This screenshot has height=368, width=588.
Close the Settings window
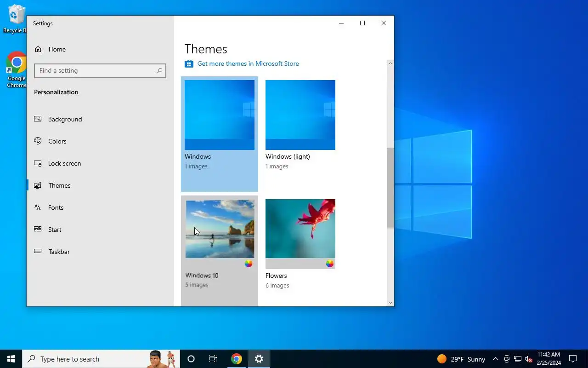(384, 23)
